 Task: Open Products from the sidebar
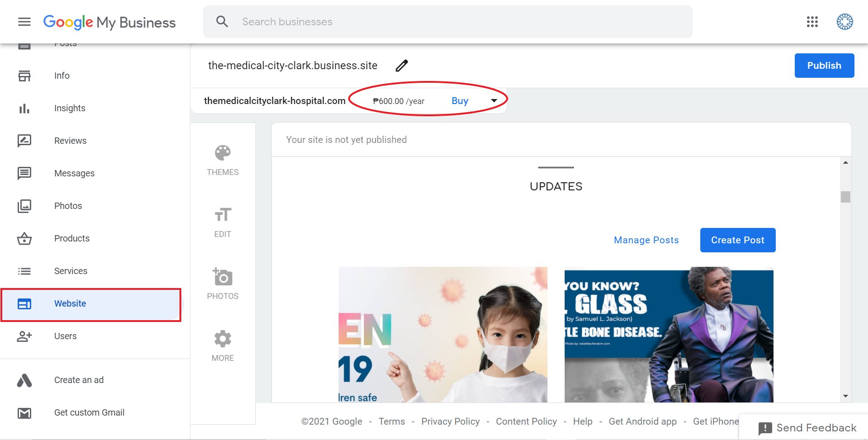click(x=72, y=238)
